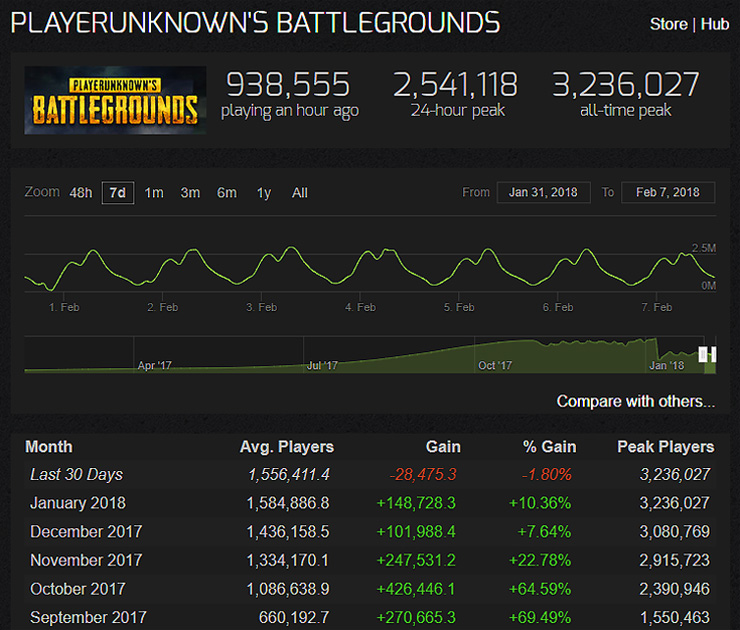Click the Oct '17 label in the navigator
The width and height of the screenshot is (740, 630).
coord(495,366)
